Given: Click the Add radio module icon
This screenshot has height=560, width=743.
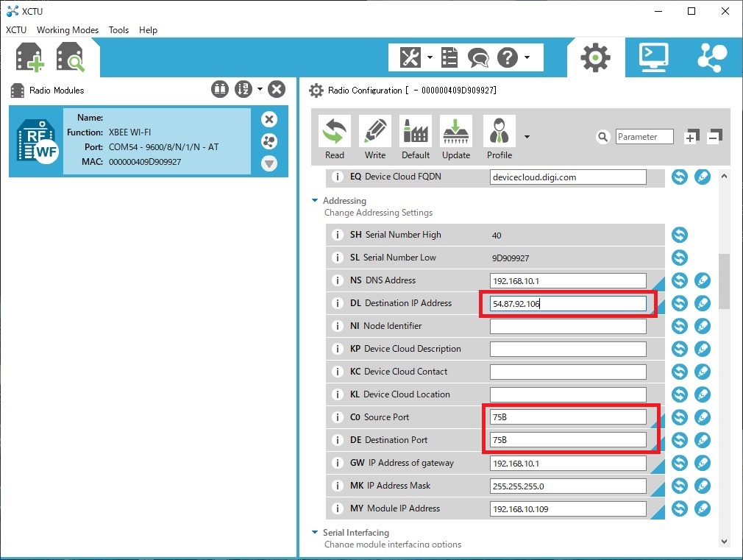Looking at the screenshot, I should click(x=30, y=57).
